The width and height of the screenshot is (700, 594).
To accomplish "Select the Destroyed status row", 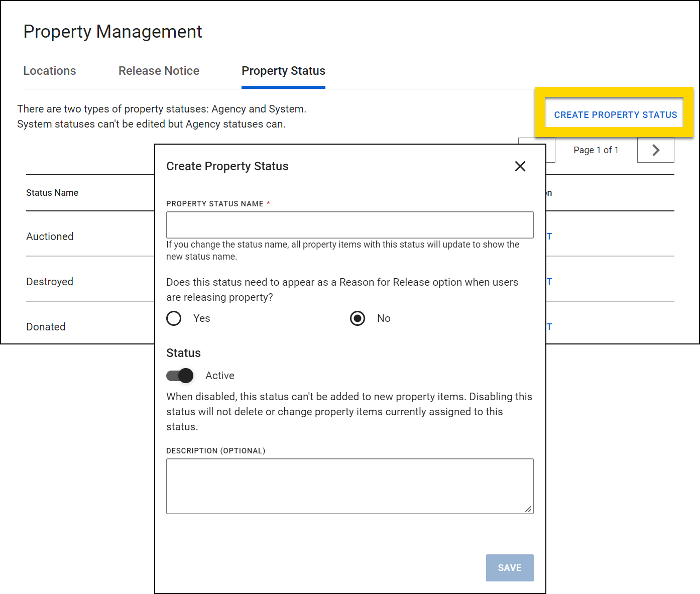I will [x=50, y=282].
